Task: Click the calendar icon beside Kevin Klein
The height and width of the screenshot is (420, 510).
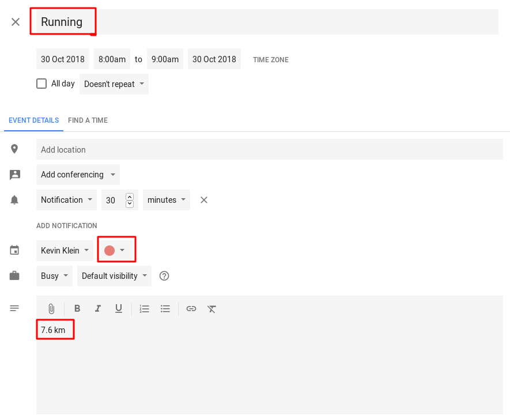Action: point(14,250)
